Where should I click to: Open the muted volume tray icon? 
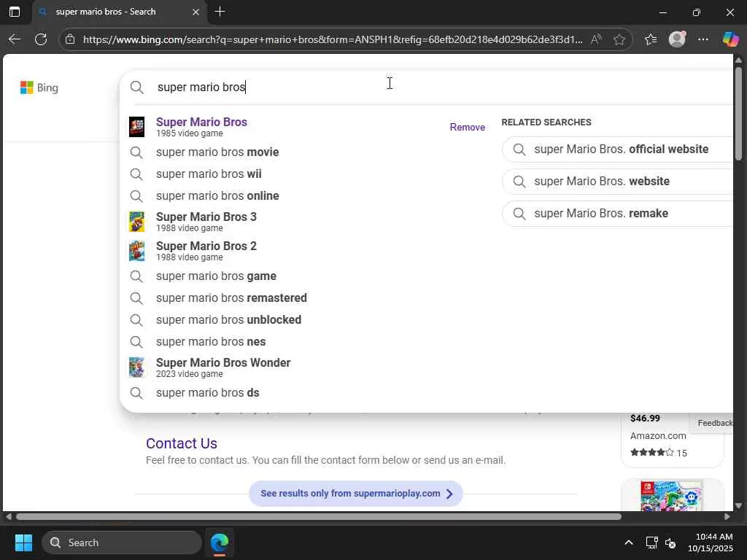tap(670, 542)
